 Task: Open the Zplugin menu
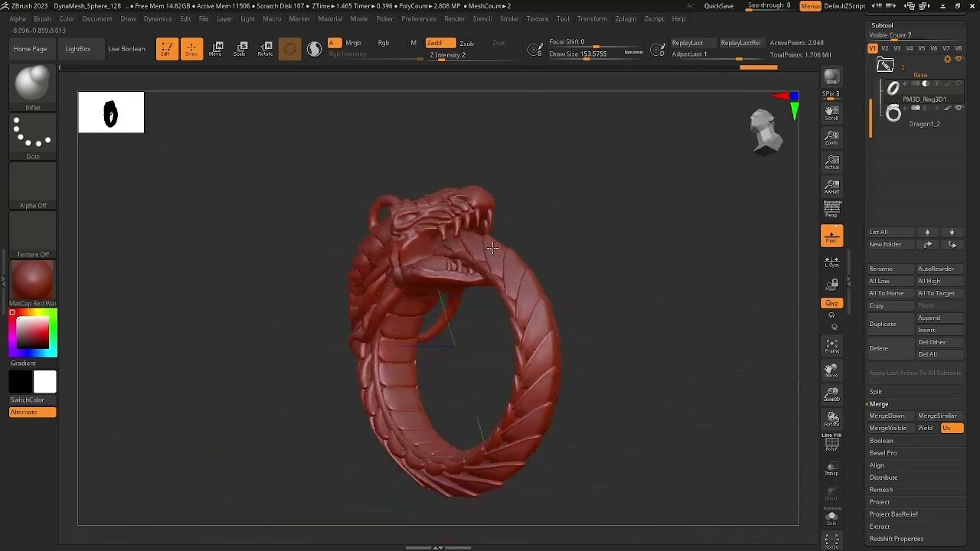(626, 18)
